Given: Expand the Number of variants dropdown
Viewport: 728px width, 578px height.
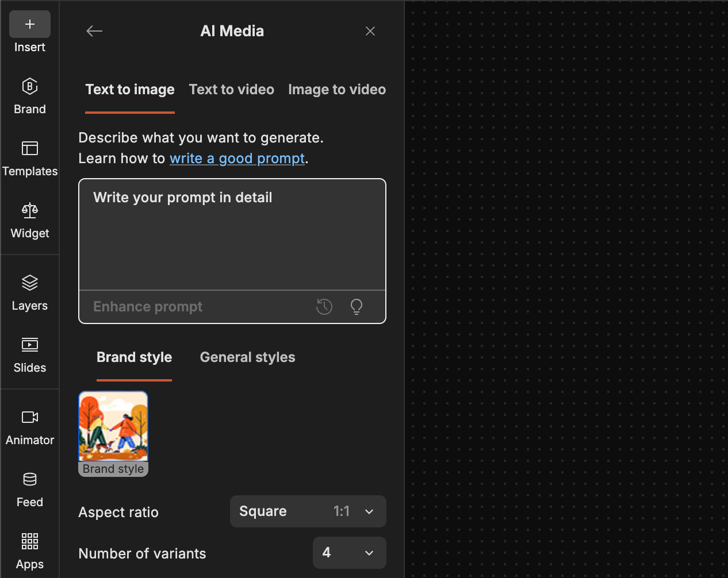Looking at the screenshot, I should 349,553.
